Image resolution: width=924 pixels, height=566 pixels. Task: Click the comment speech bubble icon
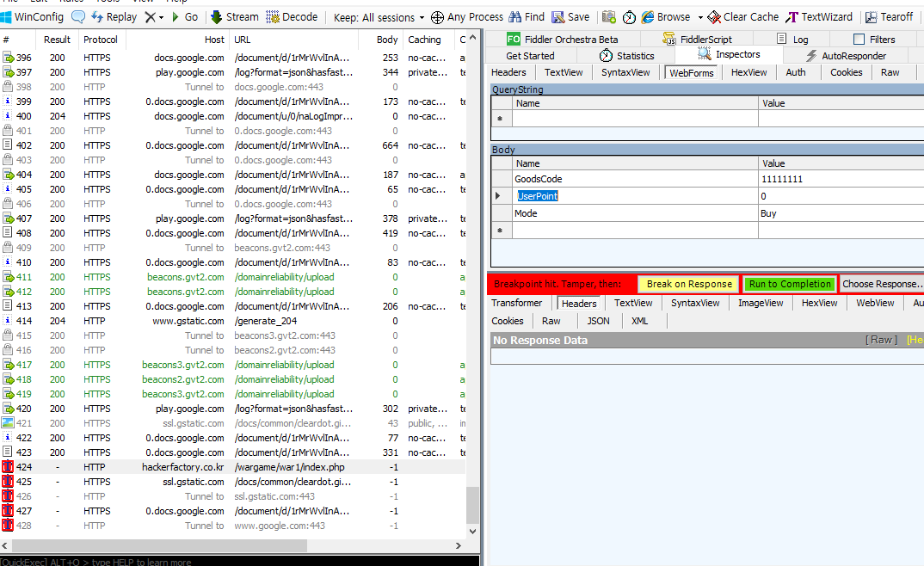tap(77, 17)
